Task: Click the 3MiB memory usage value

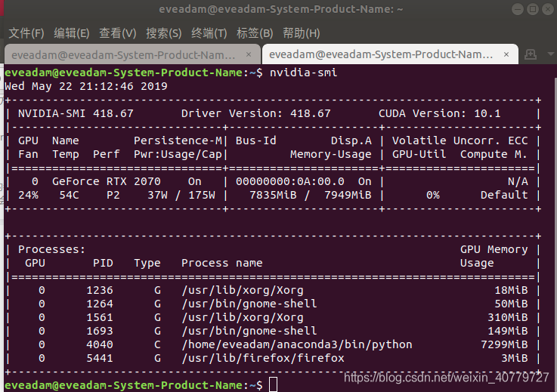Action: [x=515, y=358]
